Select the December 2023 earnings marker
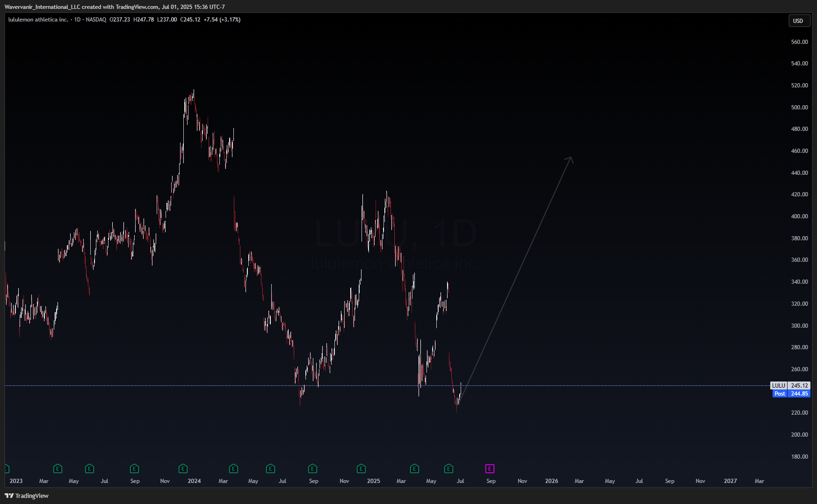The height and width of the screenshot is (504, 817). [183, 468]
